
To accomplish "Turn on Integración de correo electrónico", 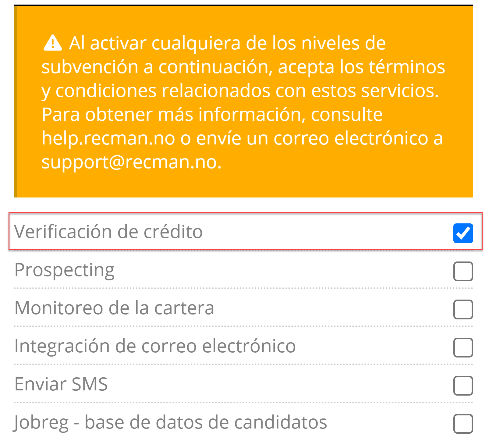I will click(x=463, y=347).
